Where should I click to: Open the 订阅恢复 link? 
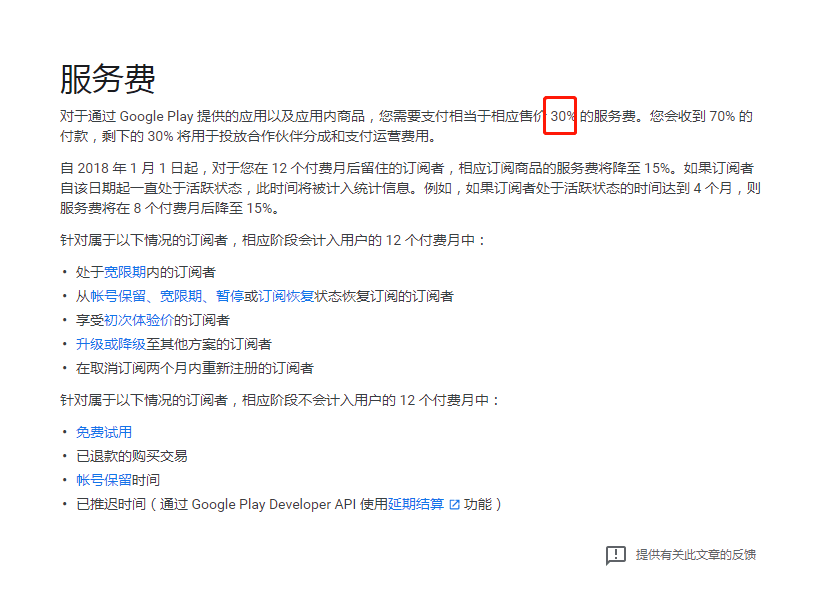click(x=285, y=296)
